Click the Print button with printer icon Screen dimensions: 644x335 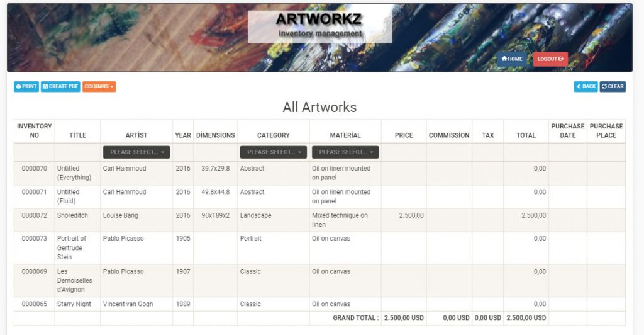26,86
